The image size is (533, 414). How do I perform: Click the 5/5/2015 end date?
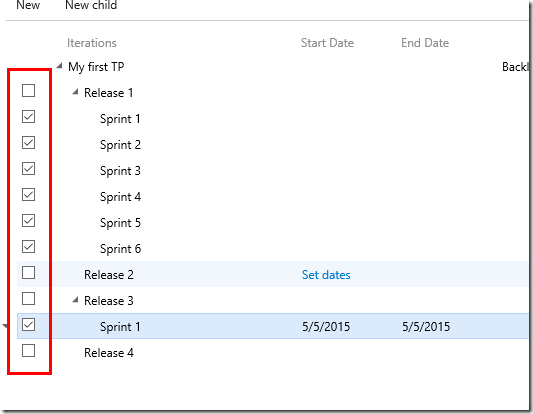click(x=426, y=327)
